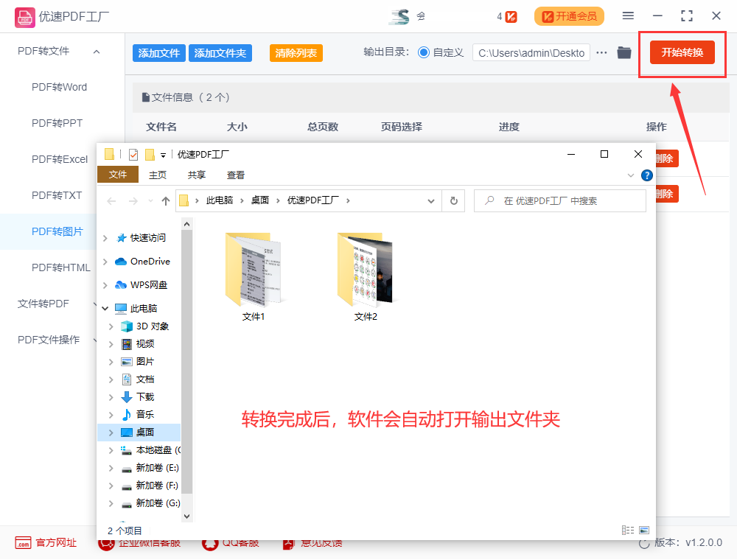Open the hamburger menu in the title bar
Screen dimensions: 737x560
point(628,16)
